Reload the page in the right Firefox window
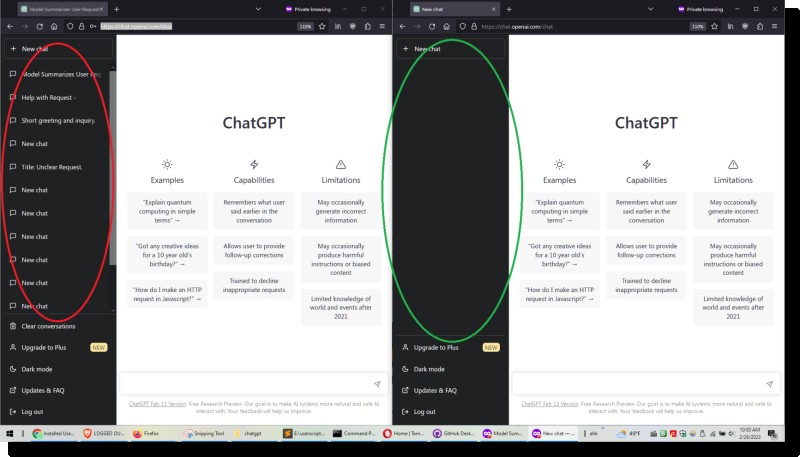Viewport: 800px width, 457px height. coord(432,27)
